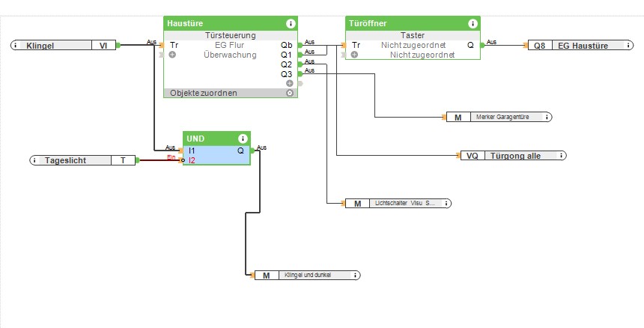Click info icon left of Tageslicht input

(x=35, y=160)
